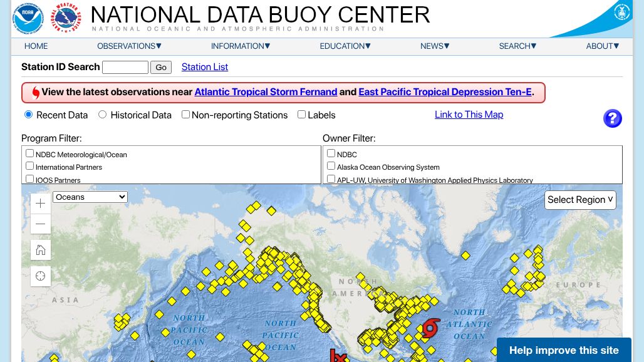Zoom out on the map
644x362 pixels.
pyautogui.click(x=40, y=224)
